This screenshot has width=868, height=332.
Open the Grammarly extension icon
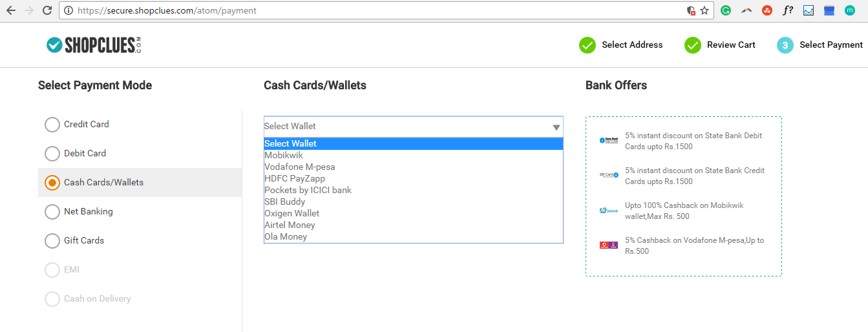(x=726, y=10)
